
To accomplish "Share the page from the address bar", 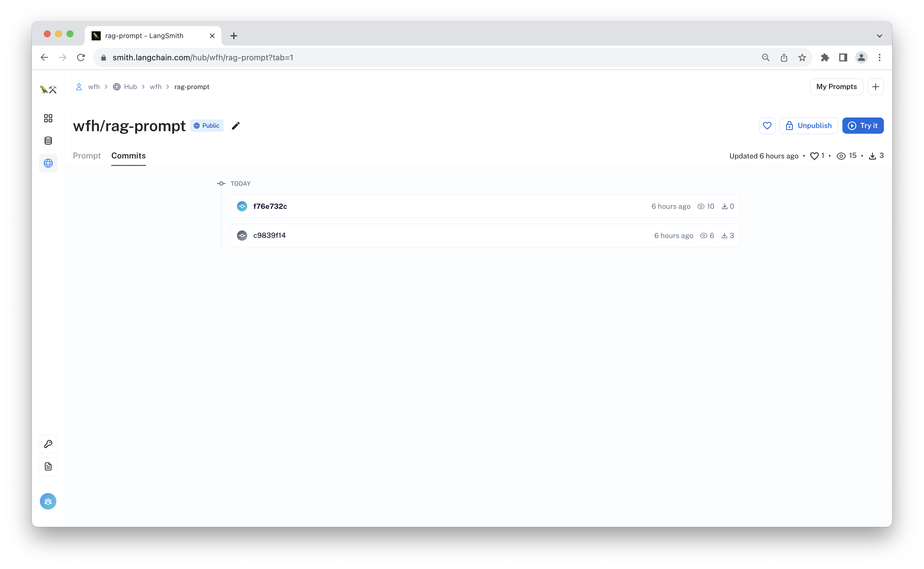I will click(x=784, y=57).
